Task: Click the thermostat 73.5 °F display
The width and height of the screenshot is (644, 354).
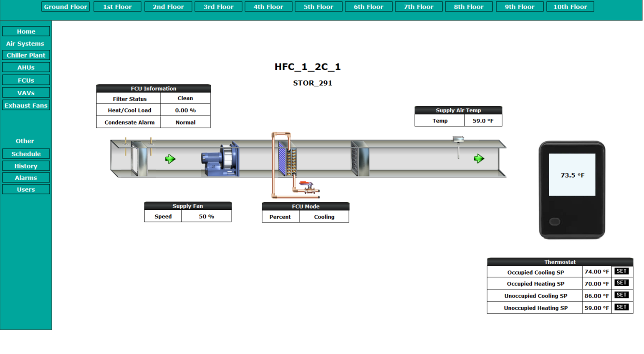Action: pos(572,175)
